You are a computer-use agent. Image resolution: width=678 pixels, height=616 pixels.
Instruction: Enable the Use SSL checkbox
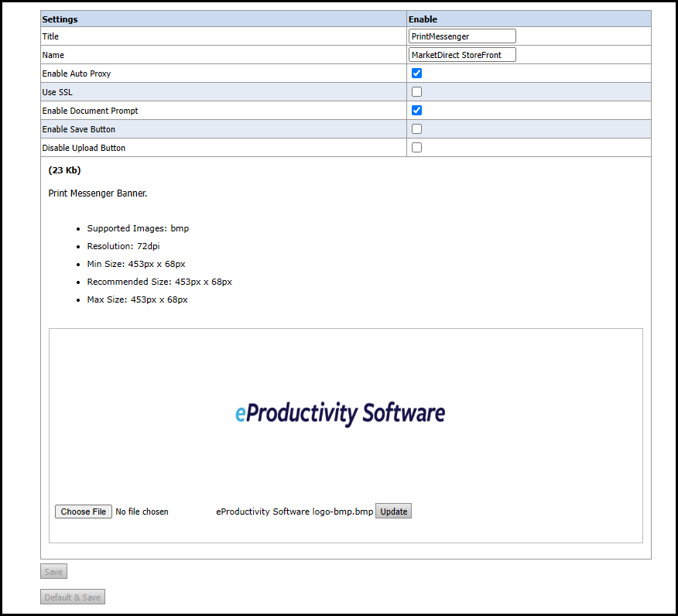point(416,92)
